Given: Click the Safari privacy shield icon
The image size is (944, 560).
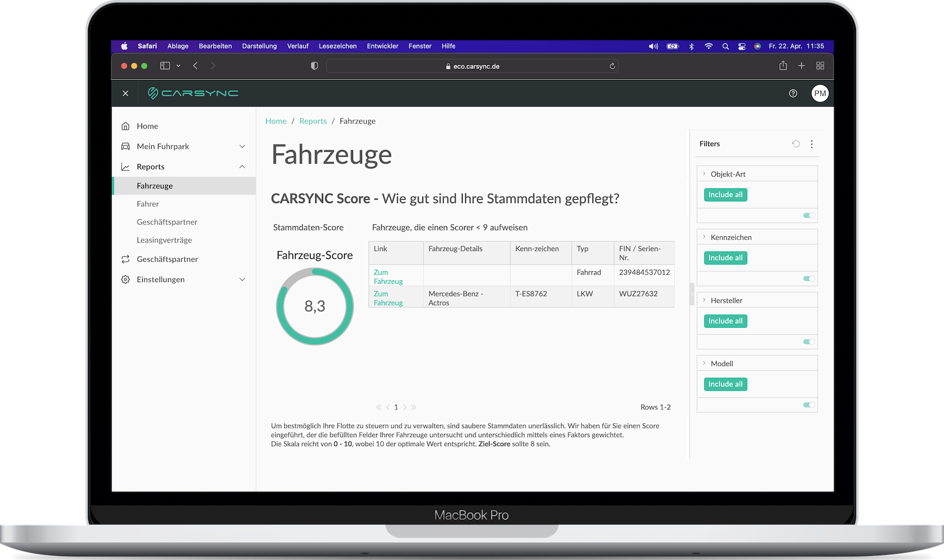Looking at the screenshot, I should pyautogui.click(x=315, y=66).
